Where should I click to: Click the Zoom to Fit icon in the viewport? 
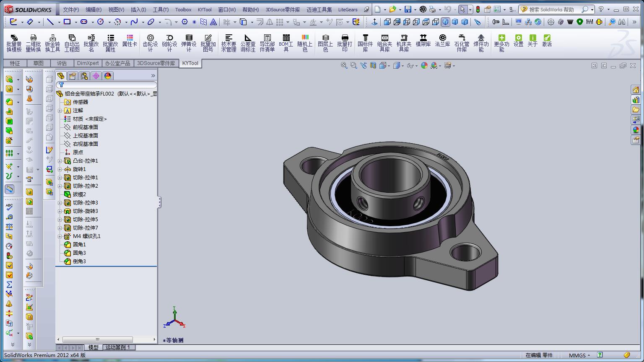tap(344, 65)
